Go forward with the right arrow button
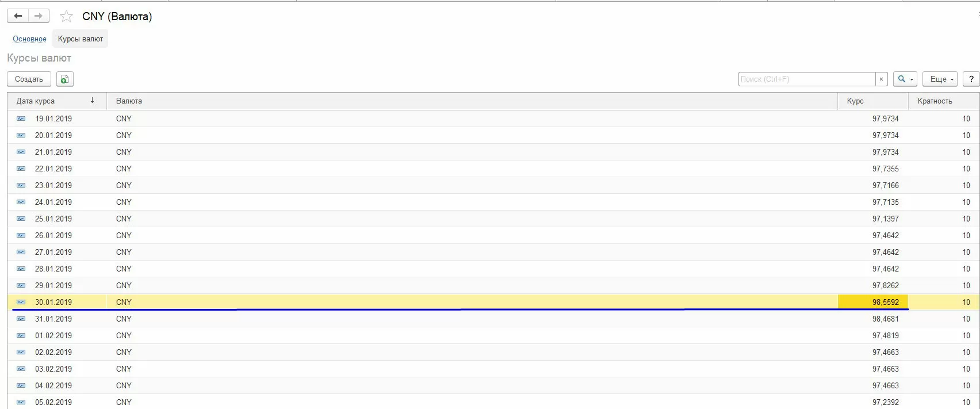The height and width of the screenshot is (409, 980). [x=39, y=16]
